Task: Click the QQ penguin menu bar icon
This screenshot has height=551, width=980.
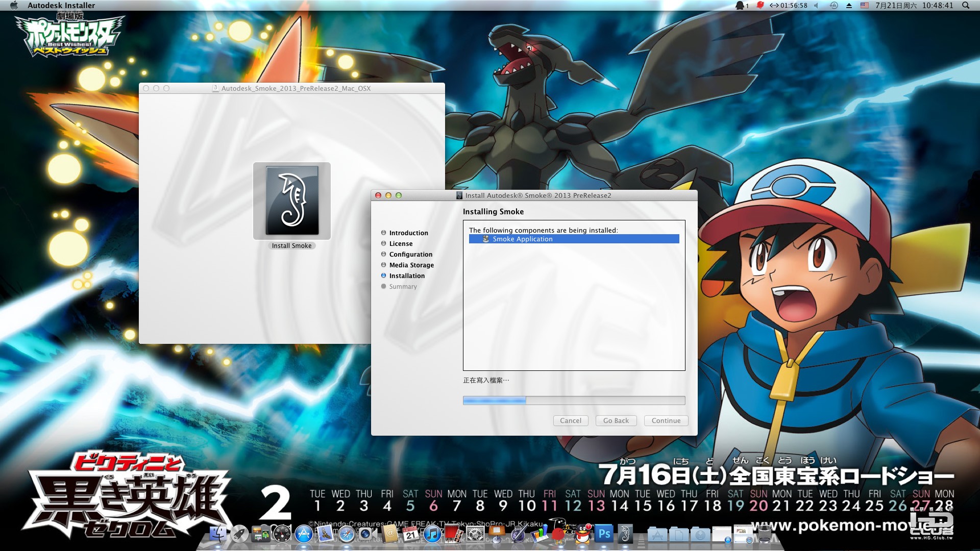Action: click(x=740, y=5)
